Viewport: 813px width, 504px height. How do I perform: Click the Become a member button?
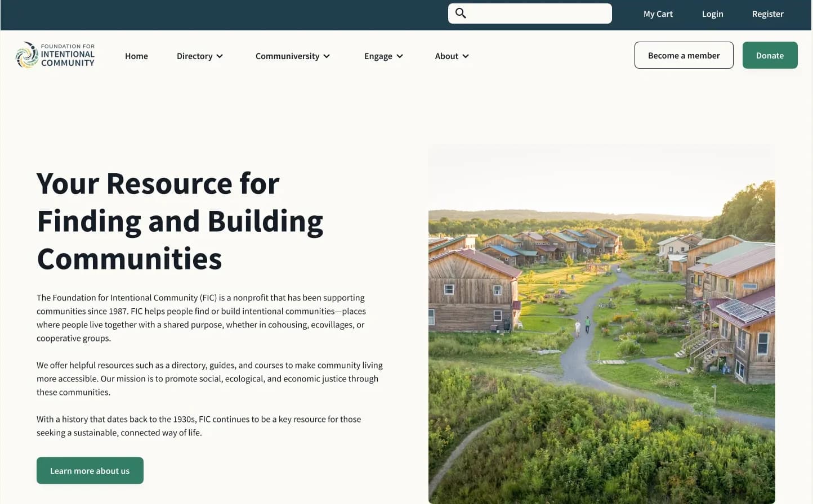[684, 55]
